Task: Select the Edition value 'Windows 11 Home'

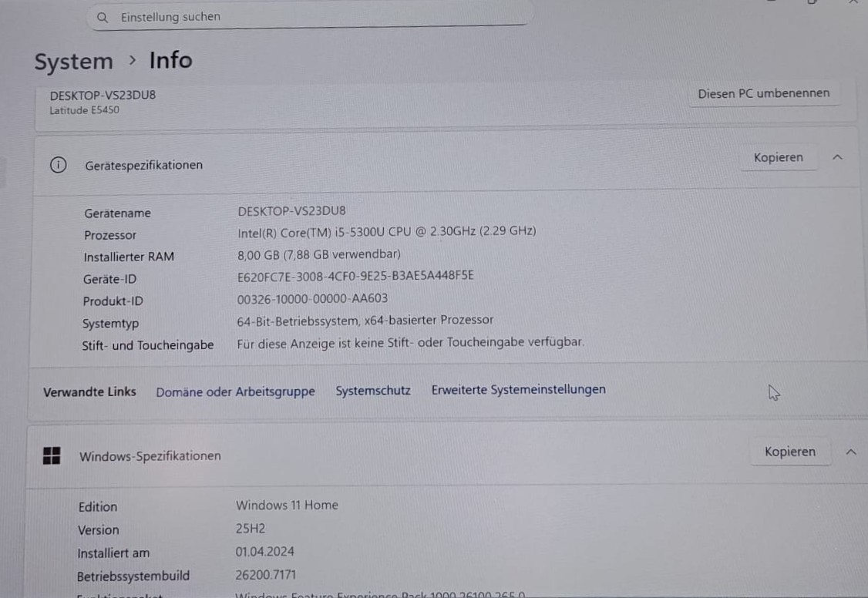Action: pos(287,505)
